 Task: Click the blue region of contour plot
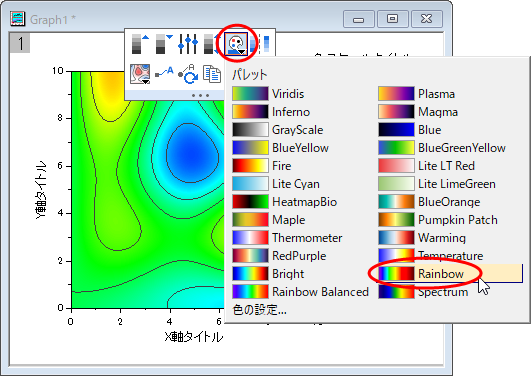pos(191,154)
